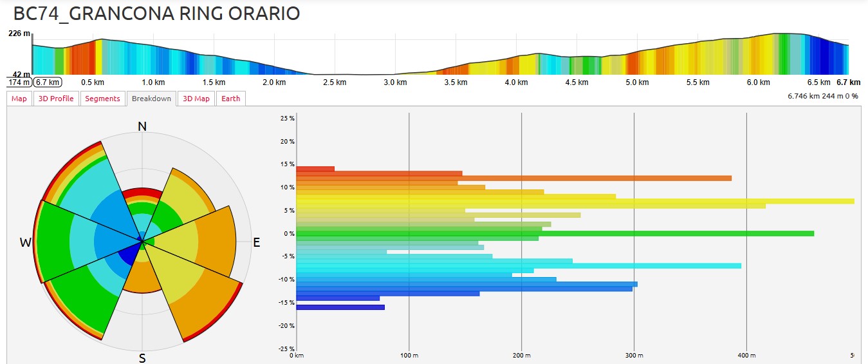Click the long orange 12 % gradient bar
Image resolution: width=868 pixels, height=364 pixels.
(x=514, y=178)
